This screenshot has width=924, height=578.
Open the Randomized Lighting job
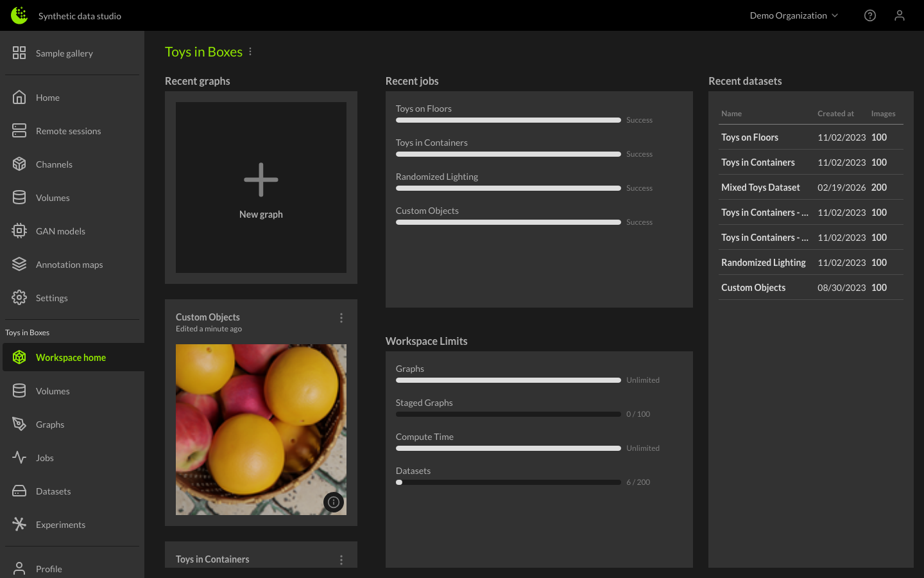(x=437, y=177)
